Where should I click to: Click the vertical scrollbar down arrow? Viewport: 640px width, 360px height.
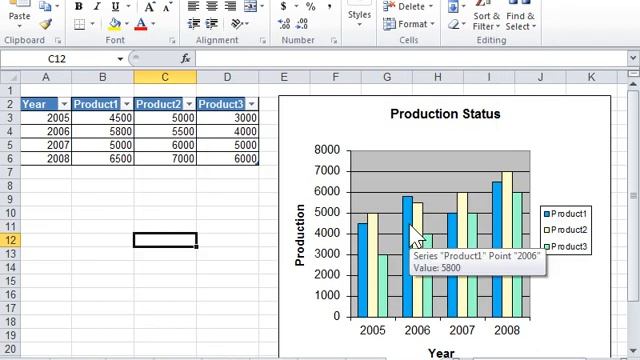click(x=633, y=351)
